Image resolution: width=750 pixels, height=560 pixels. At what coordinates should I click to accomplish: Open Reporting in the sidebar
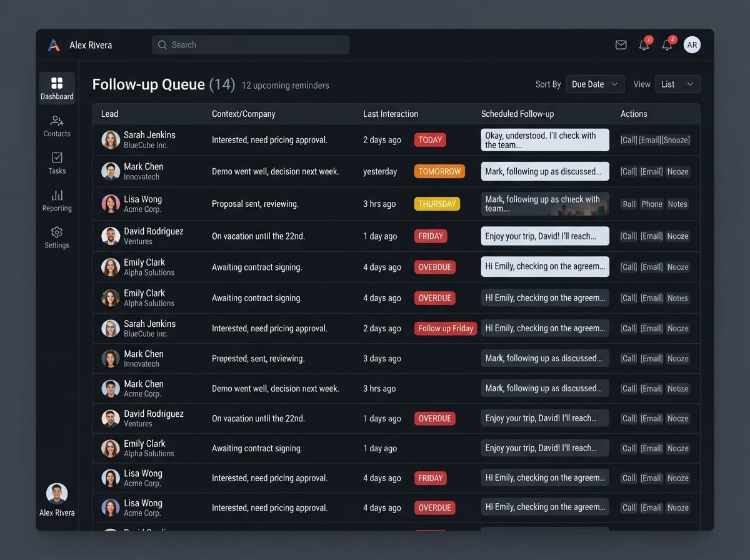57,200
